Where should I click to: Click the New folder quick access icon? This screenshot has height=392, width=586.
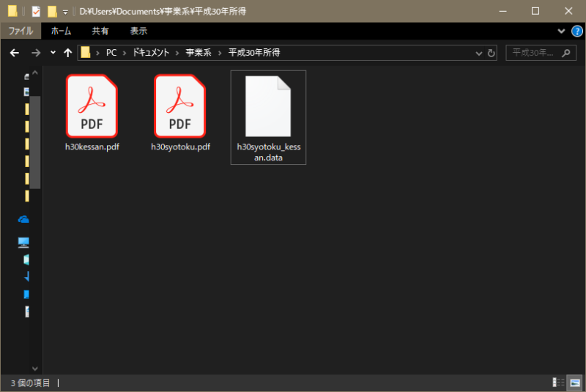[x=52, y=12]
